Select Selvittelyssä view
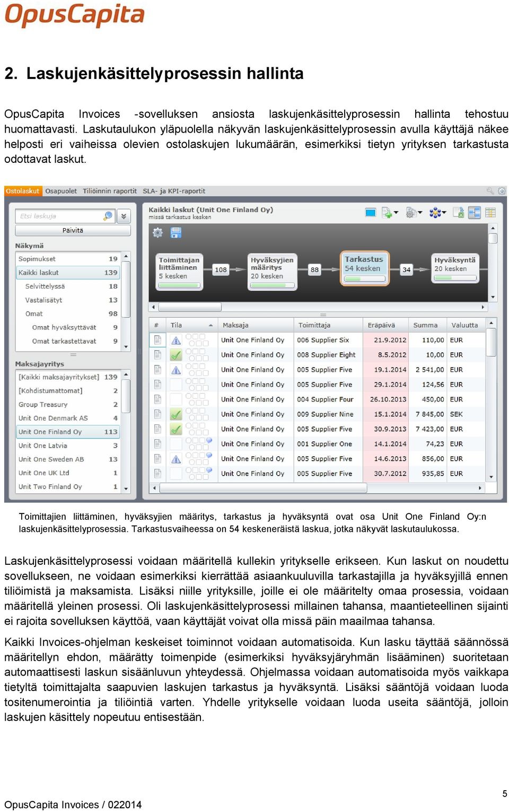Image resolution: width=509 pixels, height=812 pixels. 68,286
